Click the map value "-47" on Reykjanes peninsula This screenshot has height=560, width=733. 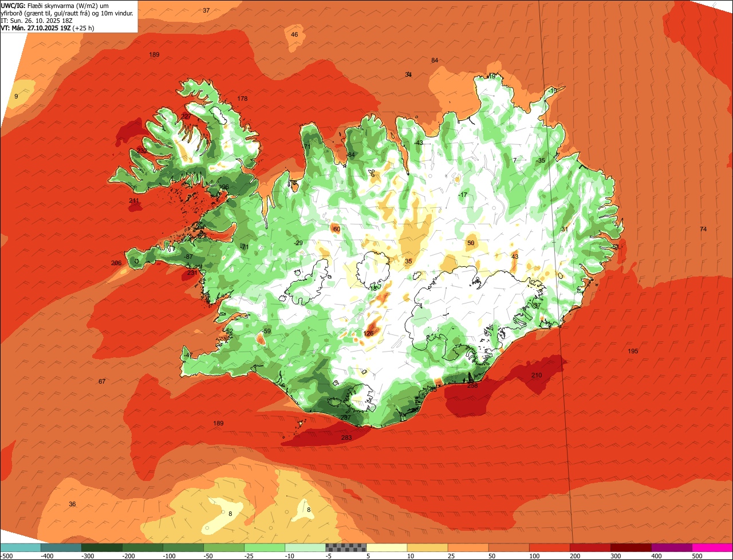[x=188, y=355]
